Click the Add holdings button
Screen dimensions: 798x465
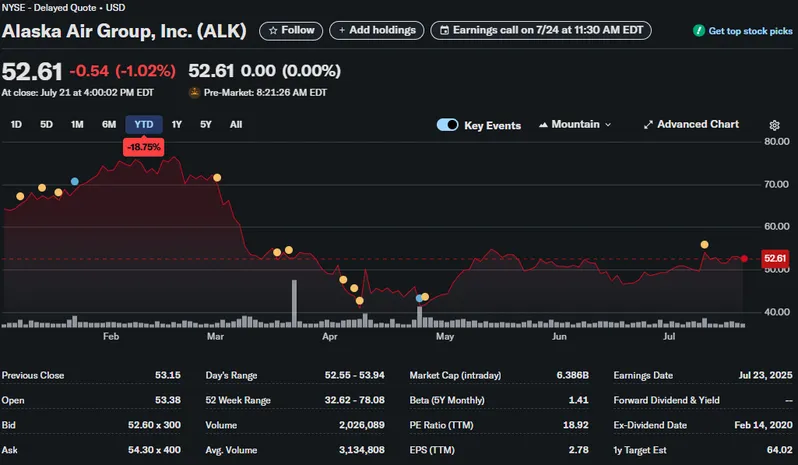(x=377, y=31)
